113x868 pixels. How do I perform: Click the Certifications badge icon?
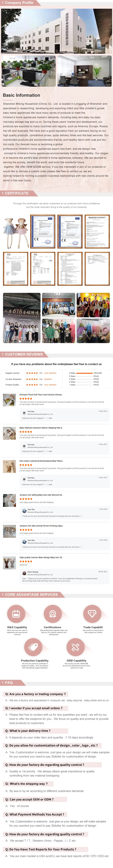click(x=52, y=613)
